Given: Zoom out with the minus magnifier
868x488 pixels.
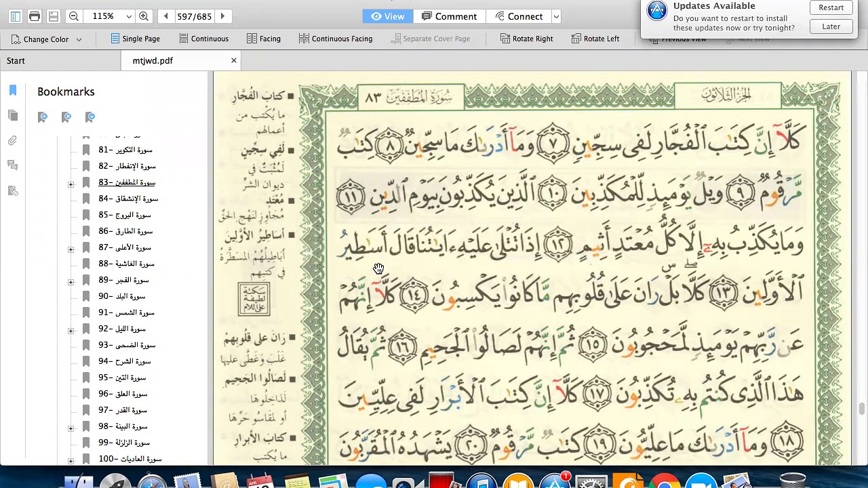Looking at the screenshot, I should [74, 16].
